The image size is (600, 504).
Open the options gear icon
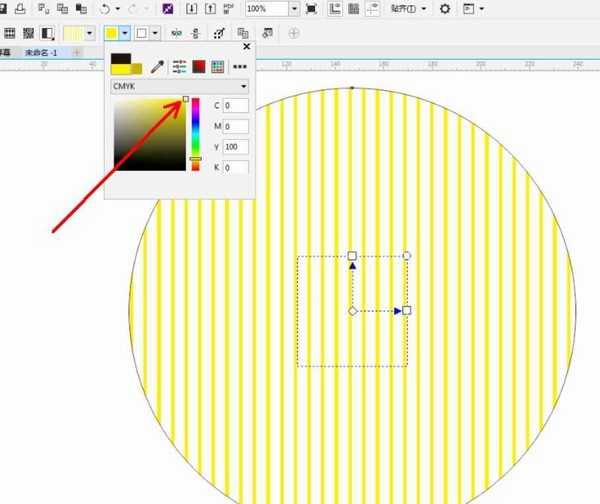445,9
